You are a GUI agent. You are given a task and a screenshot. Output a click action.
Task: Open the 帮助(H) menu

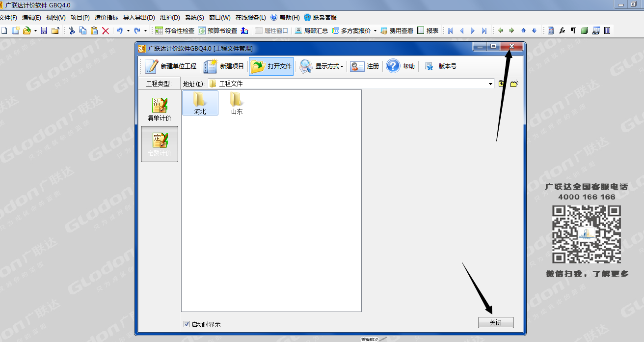click(x=285, y=18)
